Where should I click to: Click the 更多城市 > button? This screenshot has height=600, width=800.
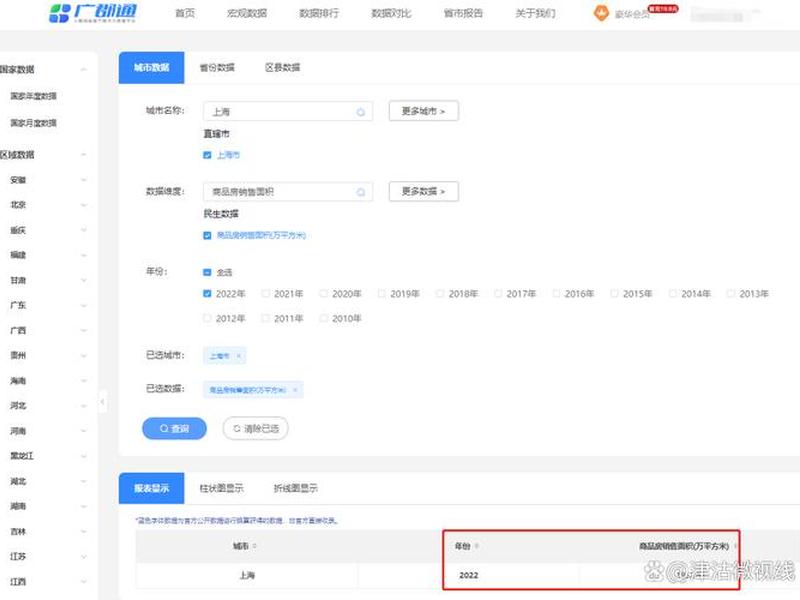pyautogui.click(x=423, y=111)
